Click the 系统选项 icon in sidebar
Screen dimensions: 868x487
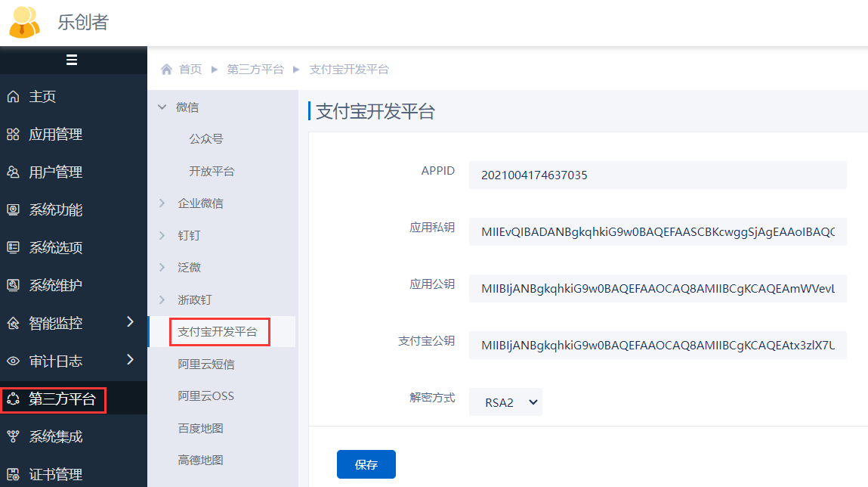click(13, 248)
